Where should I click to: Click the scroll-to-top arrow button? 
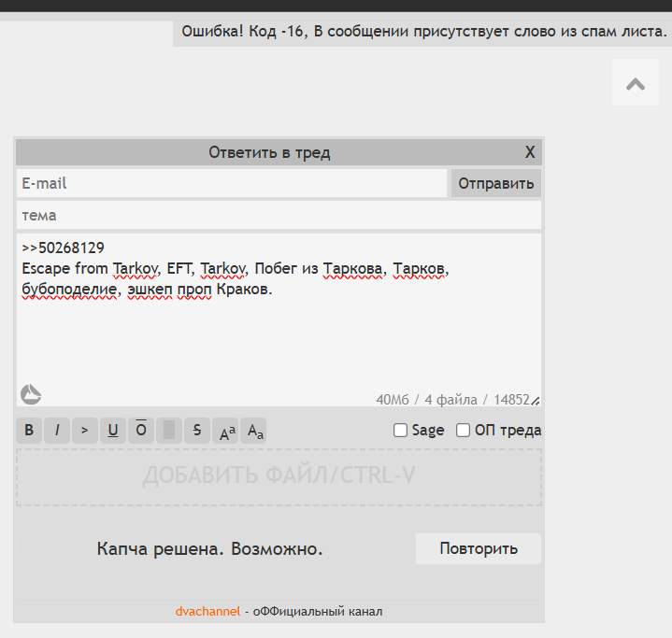point(636,82)
